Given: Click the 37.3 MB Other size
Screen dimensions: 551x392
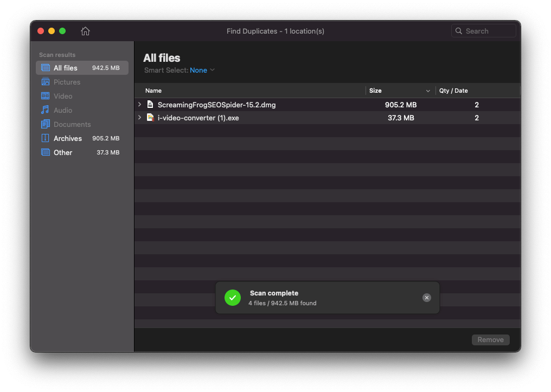Looking at the screenshot, I should tap(108, 152).
